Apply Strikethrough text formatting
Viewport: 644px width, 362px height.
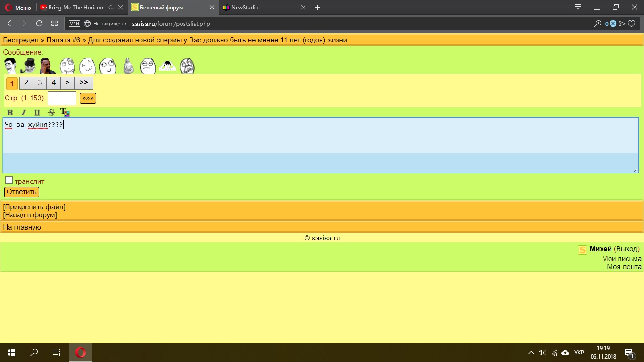click(51, 113)
